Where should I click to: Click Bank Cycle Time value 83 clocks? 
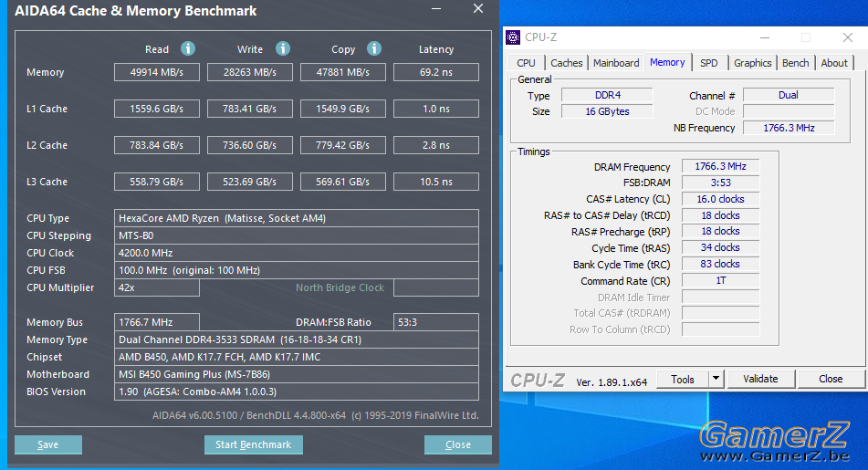[x=720, y=264]
